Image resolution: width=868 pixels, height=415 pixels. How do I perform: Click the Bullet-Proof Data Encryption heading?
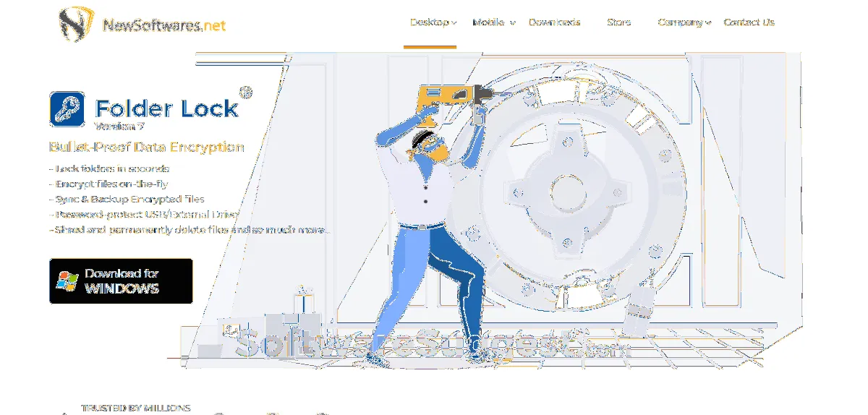click(x=147, y=147)
